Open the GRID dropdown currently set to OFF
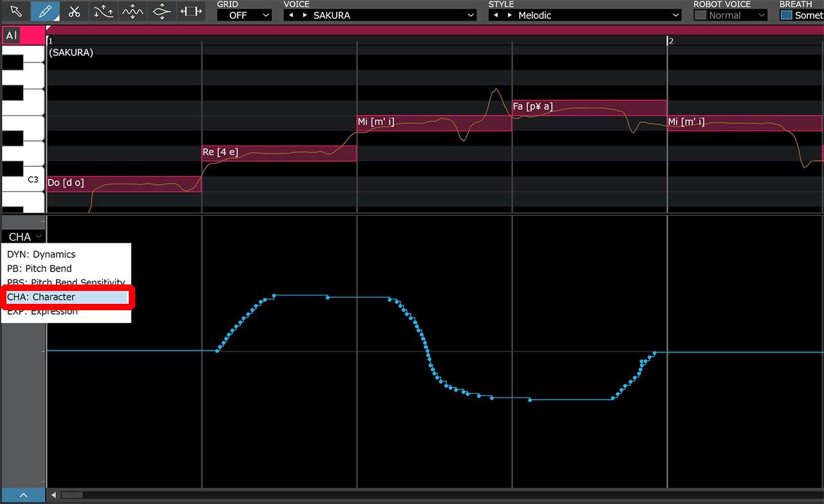 (x=245, y=15)
